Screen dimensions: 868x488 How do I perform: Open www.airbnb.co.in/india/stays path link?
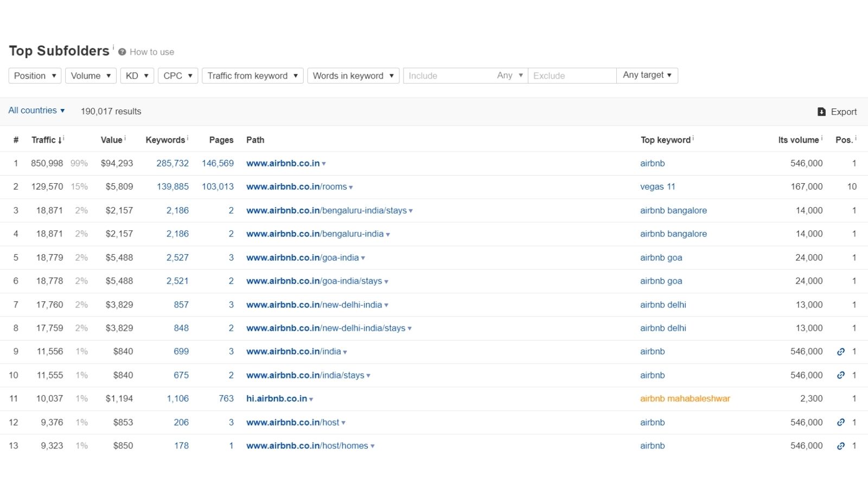305,375
